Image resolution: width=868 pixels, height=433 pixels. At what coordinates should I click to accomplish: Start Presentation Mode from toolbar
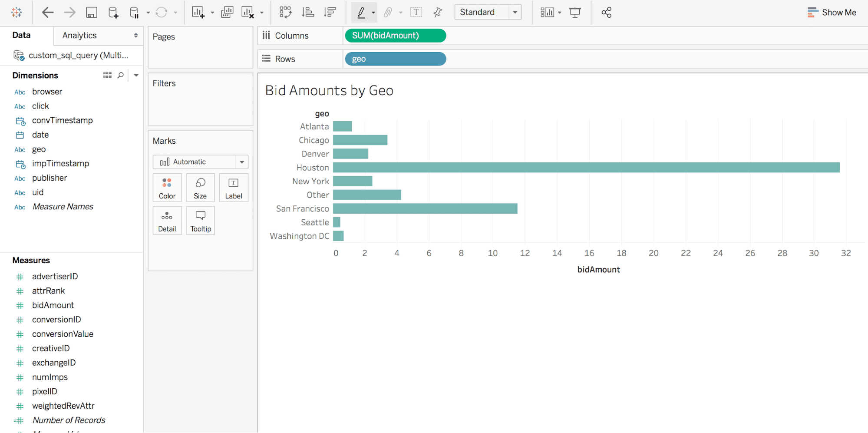click(575, 13)
